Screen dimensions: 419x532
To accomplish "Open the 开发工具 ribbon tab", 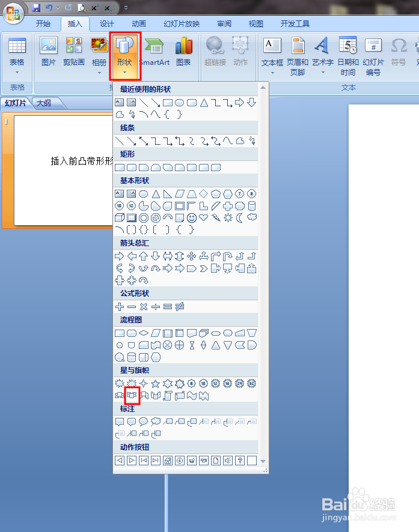I will coord(295,24).
